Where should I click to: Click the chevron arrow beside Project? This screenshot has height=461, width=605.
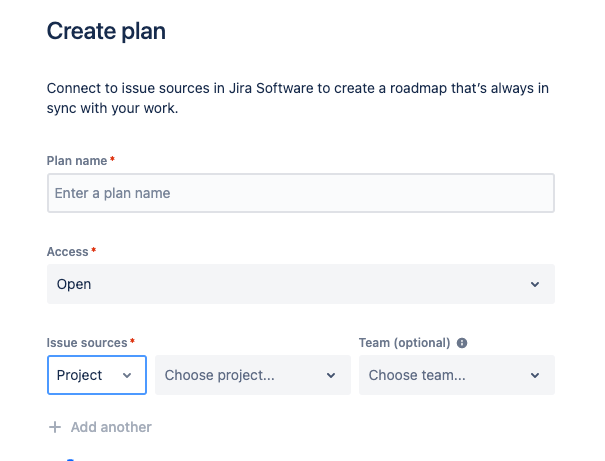click(x=127, y=376)
